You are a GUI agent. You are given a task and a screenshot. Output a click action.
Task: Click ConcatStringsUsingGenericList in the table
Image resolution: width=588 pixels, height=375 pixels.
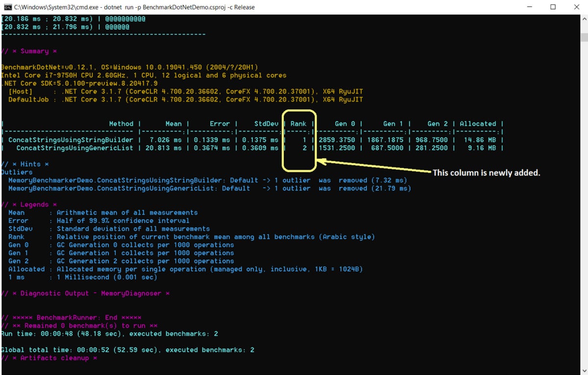coord(75,148)
